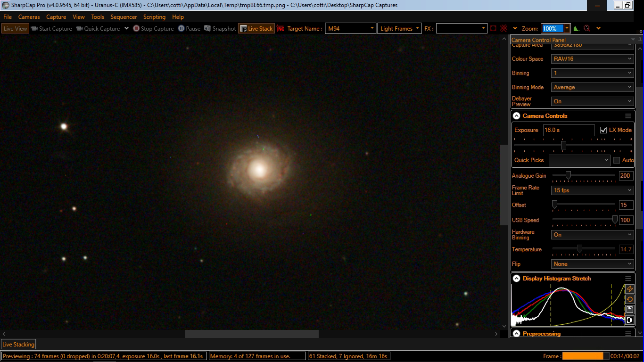Toggle Live Stack mode in the toolbar

[x=256, y=29]
